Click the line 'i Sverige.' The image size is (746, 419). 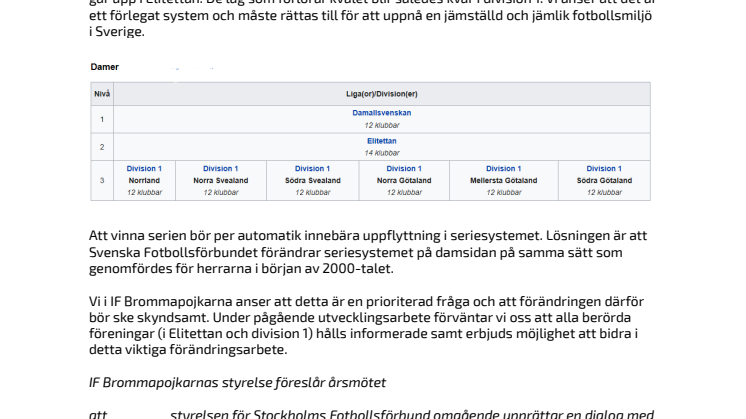point(117,31)
